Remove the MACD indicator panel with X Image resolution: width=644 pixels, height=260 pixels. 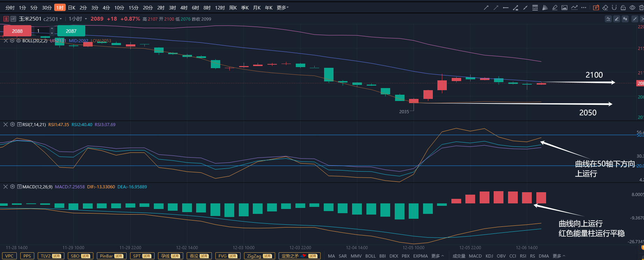6,187
